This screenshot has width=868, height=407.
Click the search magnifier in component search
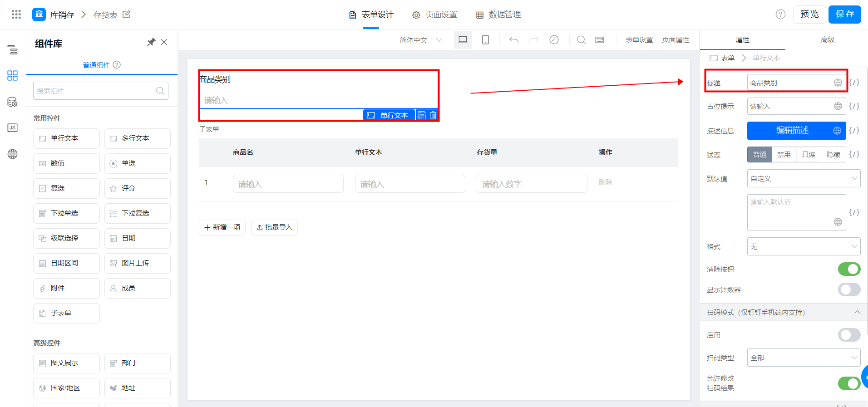click(x=160, y=91)
